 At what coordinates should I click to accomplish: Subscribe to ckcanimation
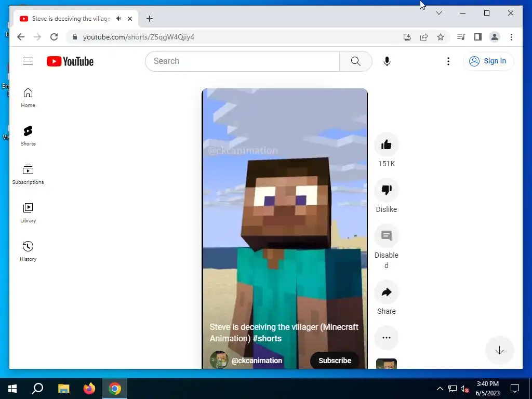coord(335,361)
